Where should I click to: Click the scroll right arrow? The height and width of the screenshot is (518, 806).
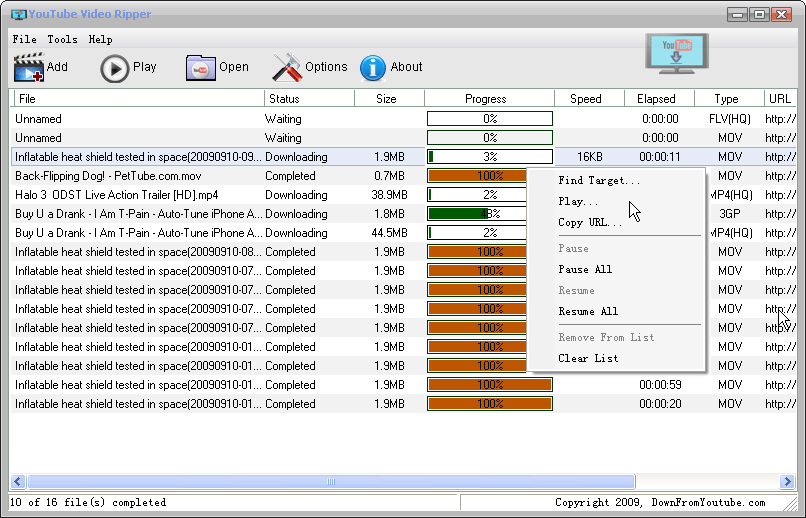pos(787,482)
